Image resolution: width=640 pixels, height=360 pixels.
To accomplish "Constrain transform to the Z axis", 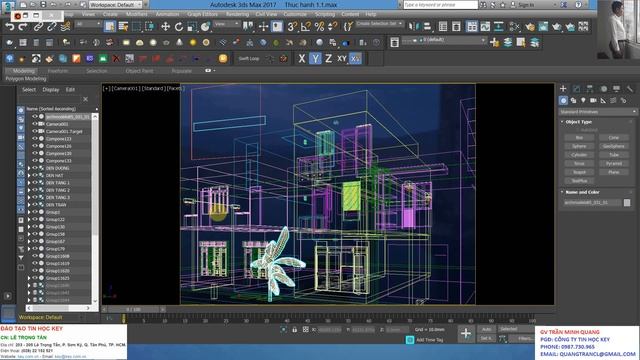I will pos(329,59).
